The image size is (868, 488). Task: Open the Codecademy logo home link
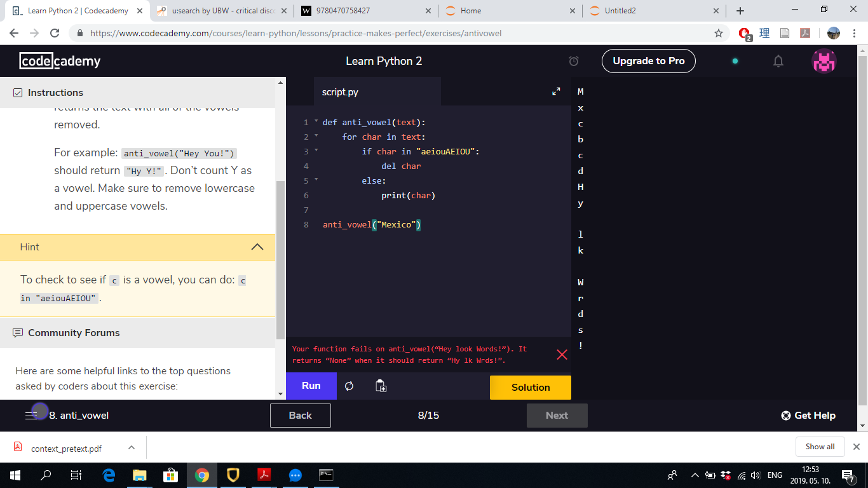pyautogui.click(x=60, y=61)
